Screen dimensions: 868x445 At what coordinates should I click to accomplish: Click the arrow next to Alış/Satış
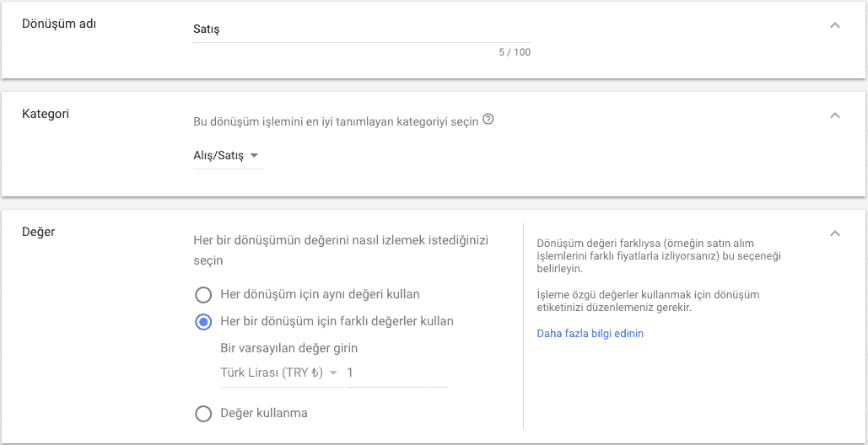point(254,157)
